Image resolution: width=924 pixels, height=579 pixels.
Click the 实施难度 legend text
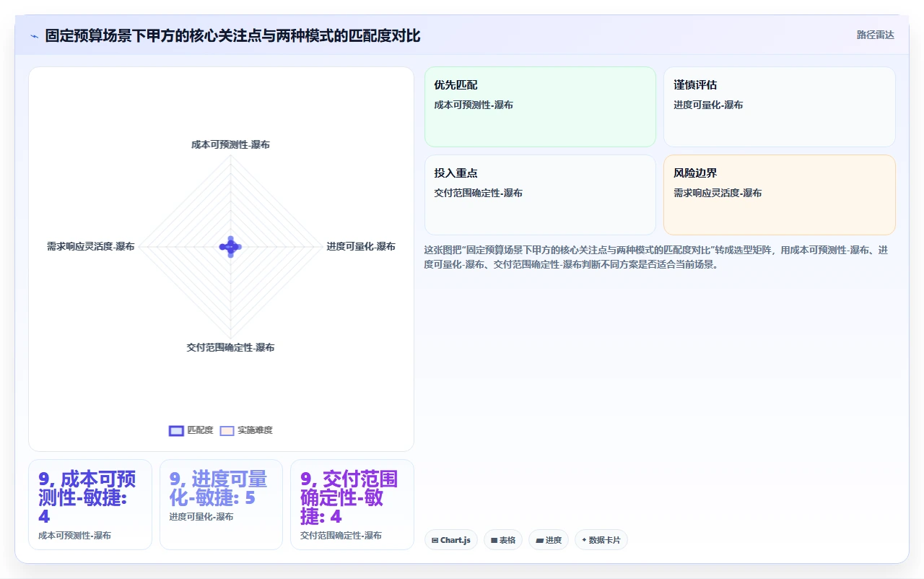click(x=256, y=430)
